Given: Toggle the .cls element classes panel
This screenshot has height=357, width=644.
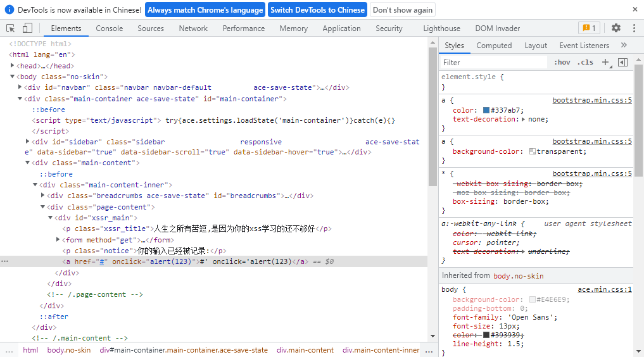Looking at the screenshot, I should (x=585, y=62).
